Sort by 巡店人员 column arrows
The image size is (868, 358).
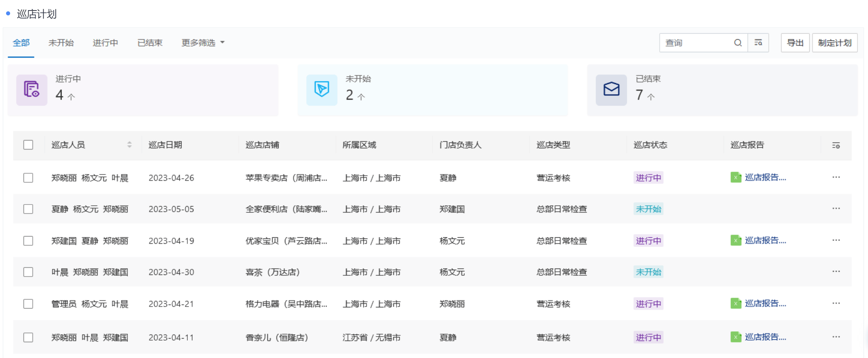coord(129,145)
